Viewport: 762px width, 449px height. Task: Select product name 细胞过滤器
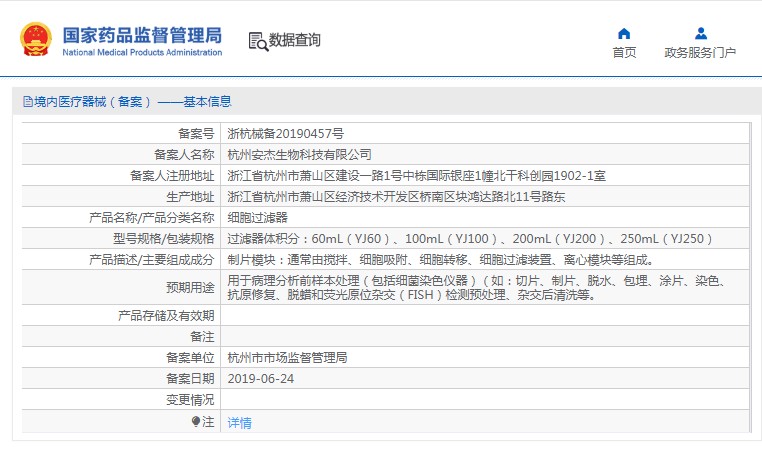coord(258,218)
